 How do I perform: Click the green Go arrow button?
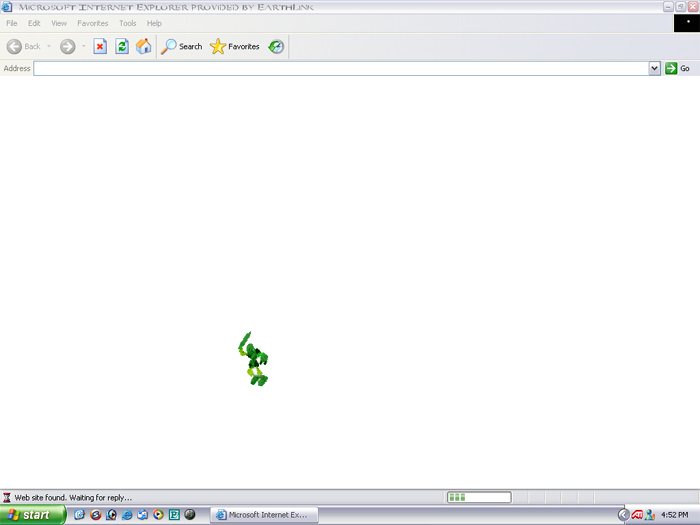(671, 68)
